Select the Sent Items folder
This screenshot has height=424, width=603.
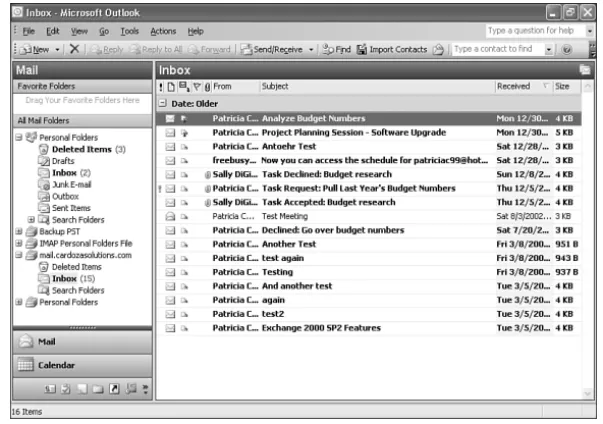pos(65,208)
